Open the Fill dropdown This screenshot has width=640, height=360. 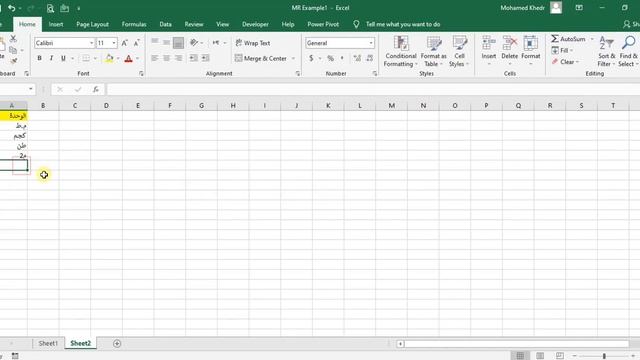pos(562,50)
